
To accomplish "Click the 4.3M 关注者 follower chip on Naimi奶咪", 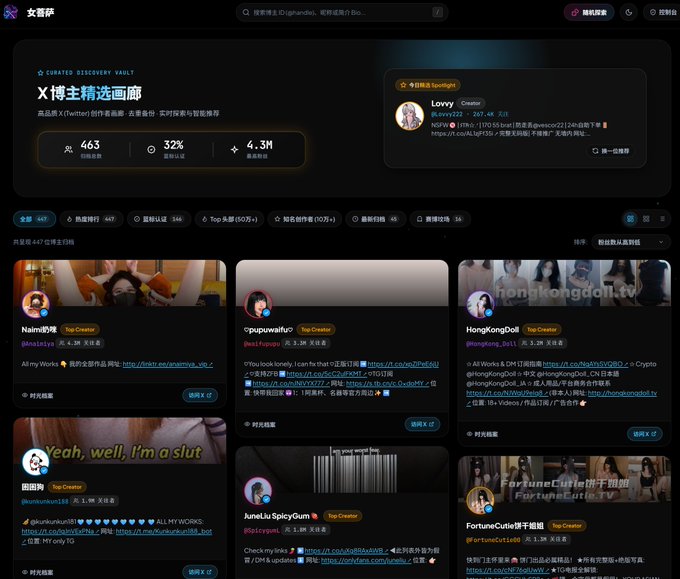I will [x=81, y=343].
